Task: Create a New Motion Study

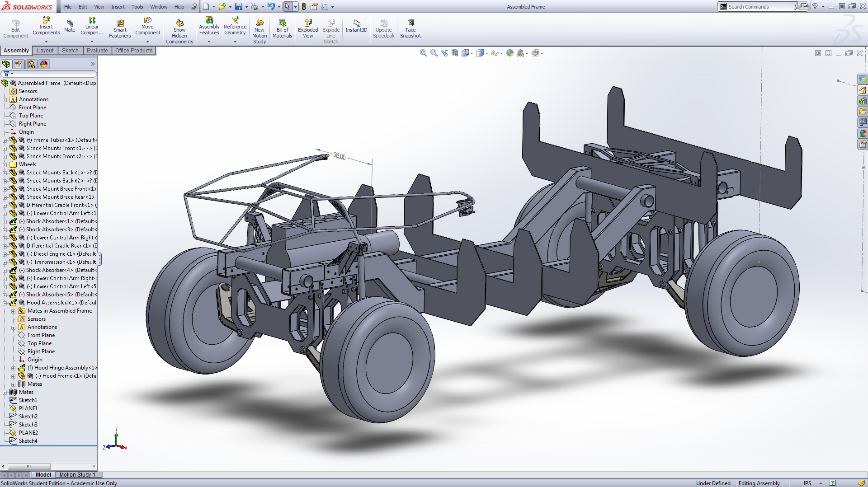Action: coord(259,32)
